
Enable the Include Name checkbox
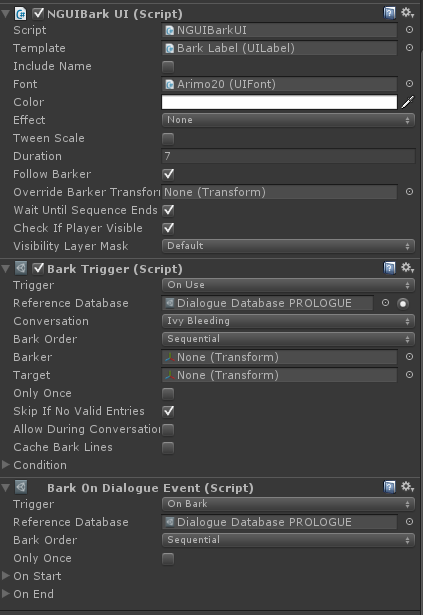pos(168,66)
